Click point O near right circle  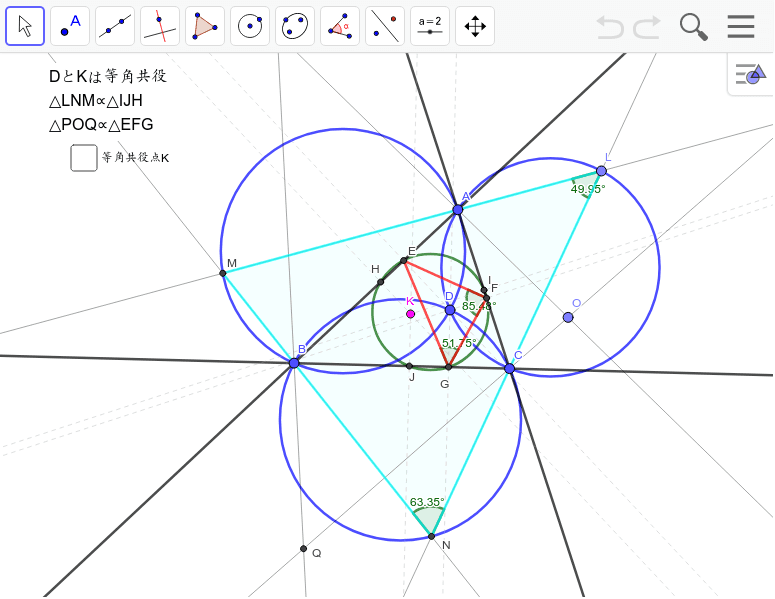click(568, 317)
